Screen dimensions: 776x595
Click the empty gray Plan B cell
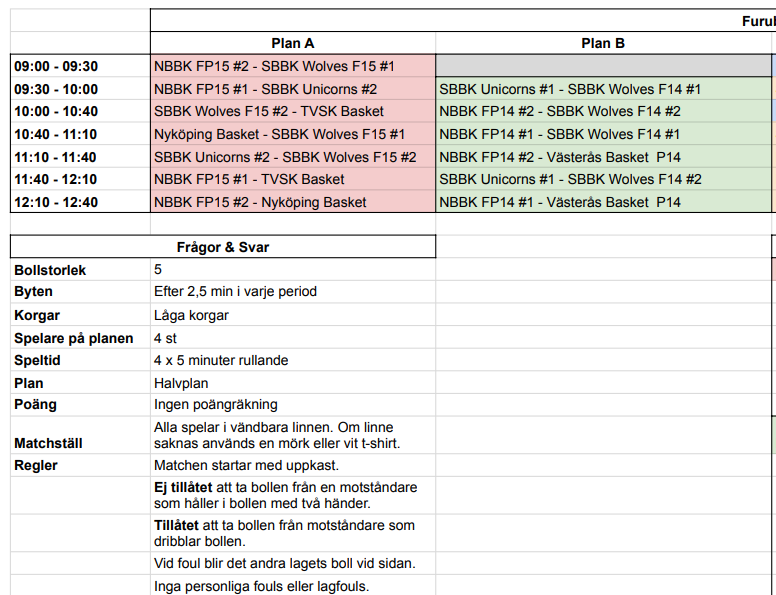(604, 67)
